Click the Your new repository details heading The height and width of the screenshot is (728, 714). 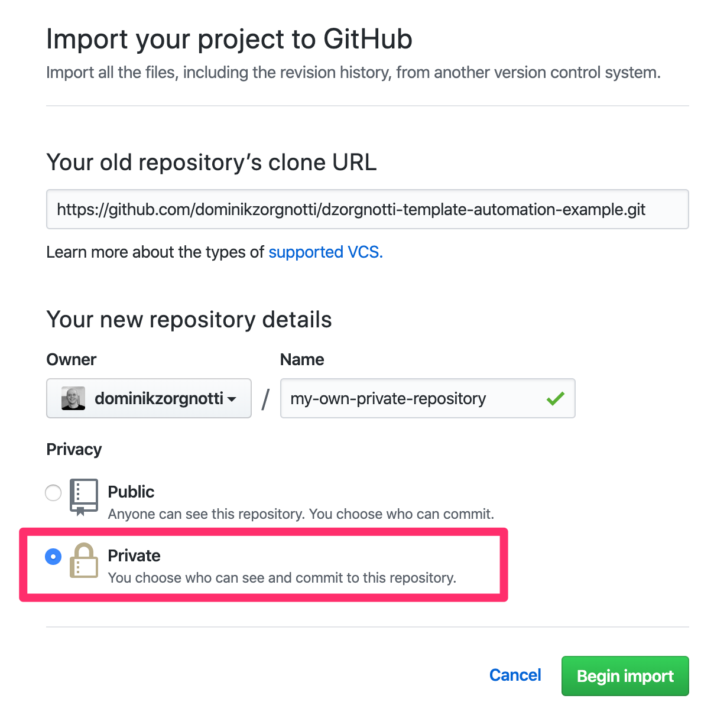[x=189, y=319]
